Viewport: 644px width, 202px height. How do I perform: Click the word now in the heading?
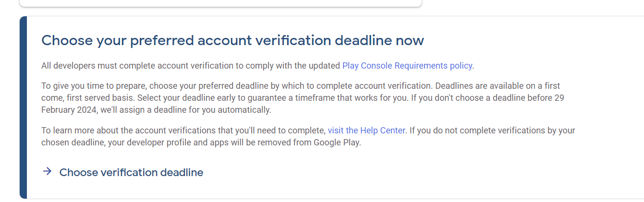pos(410,40)
